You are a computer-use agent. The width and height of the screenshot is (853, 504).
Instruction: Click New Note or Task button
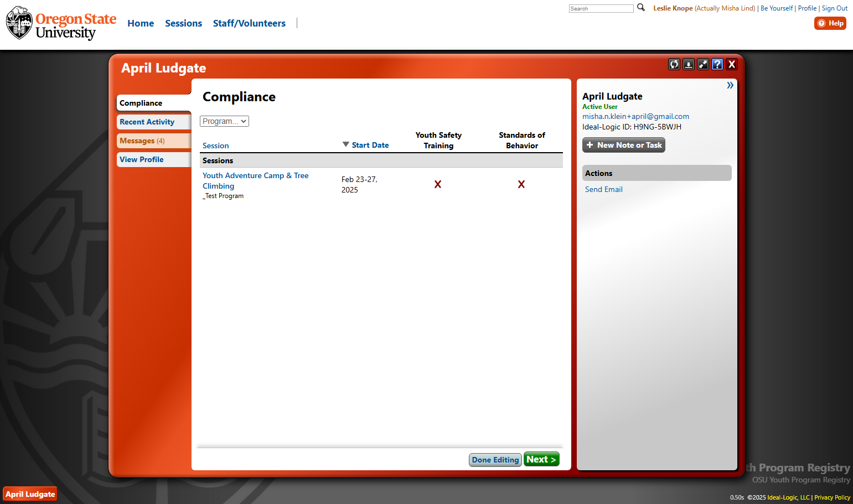624,145
